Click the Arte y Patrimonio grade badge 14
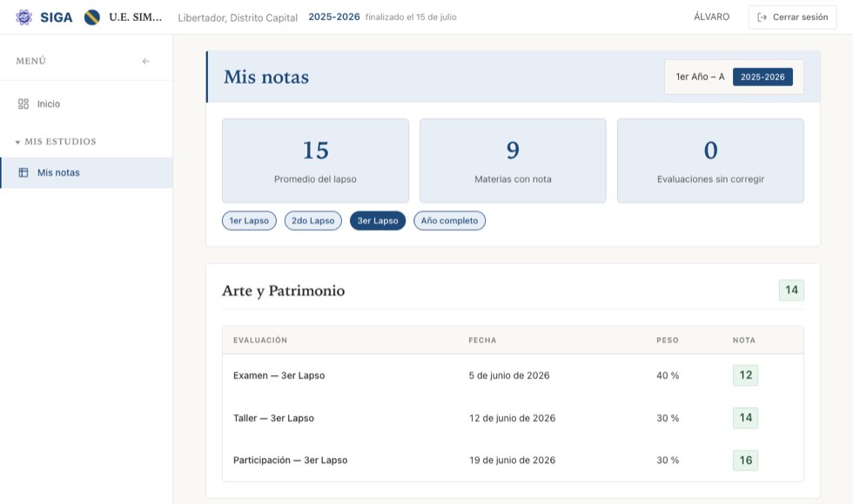The height and width of the screenshot is (504, 853). [x=791, y=290]
